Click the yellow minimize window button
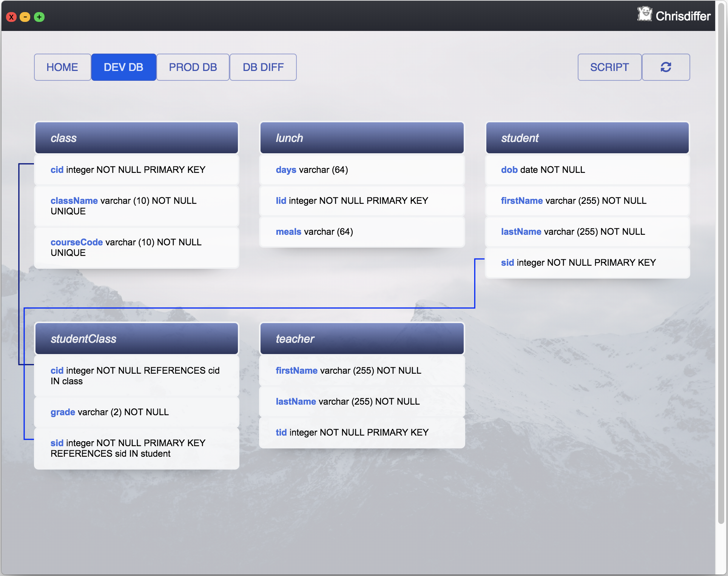This screenshot has width=728, height=576. [x=25, y=17]
